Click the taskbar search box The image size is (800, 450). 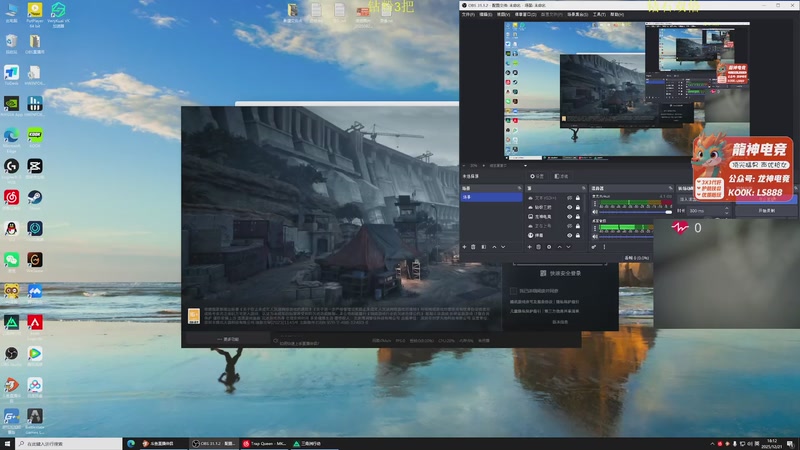point(68,444)
